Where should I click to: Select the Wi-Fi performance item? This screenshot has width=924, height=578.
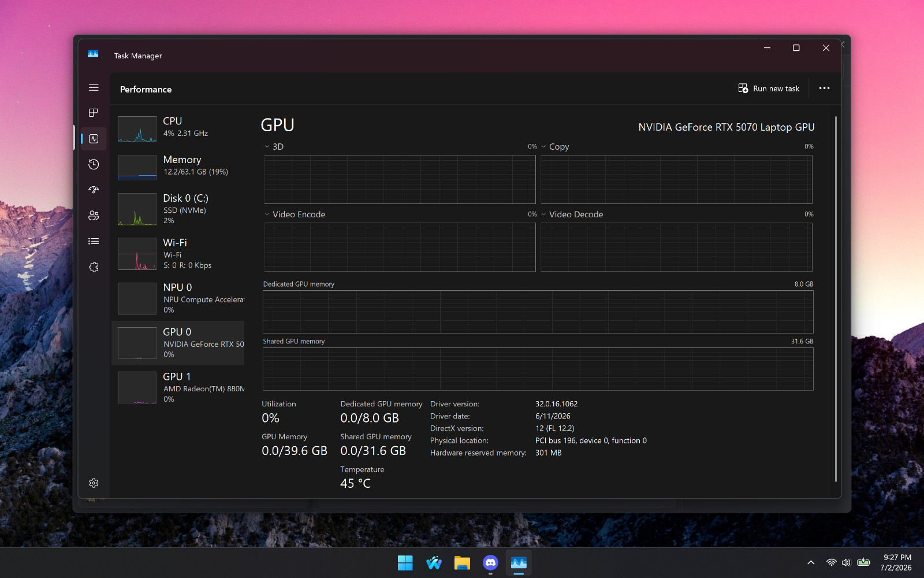coord(178,253)
